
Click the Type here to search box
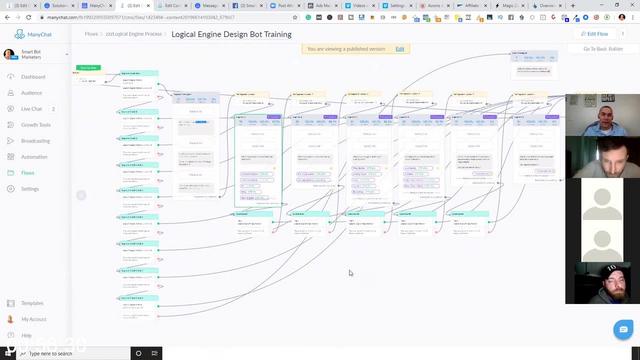pos(73,353)
